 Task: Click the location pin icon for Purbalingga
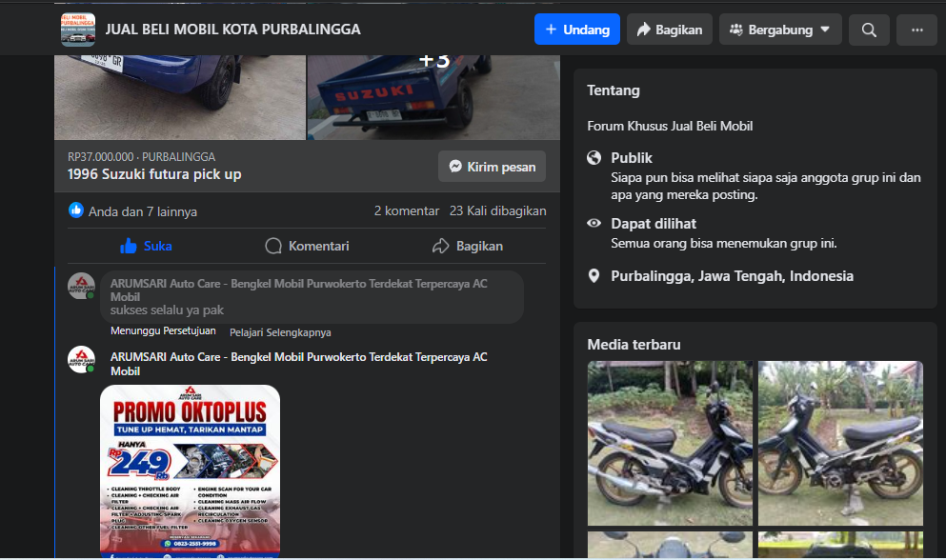pos(594,276)
